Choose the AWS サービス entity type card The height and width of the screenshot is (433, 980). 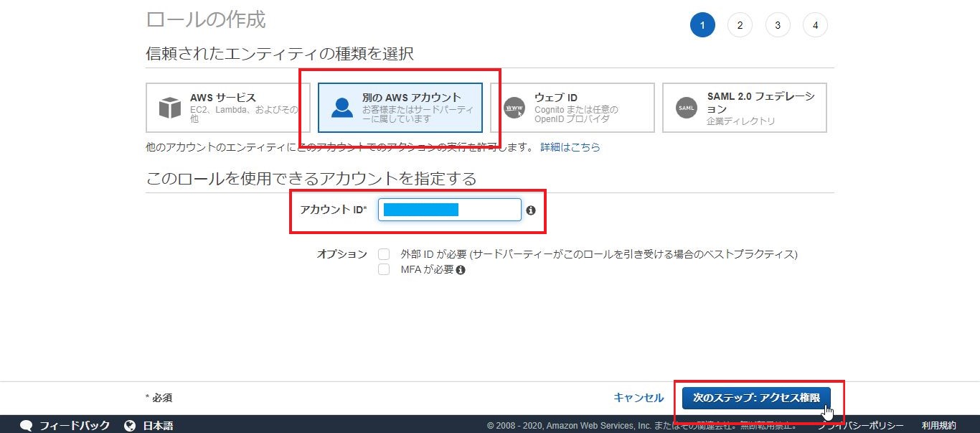pyautogui.click(x=228, y=108)
